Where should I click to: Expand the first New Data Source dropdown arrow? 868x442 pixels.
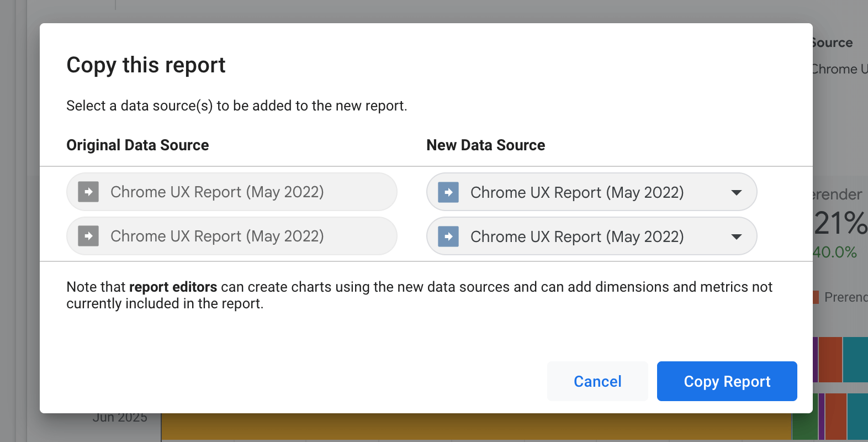coord(736,192)
